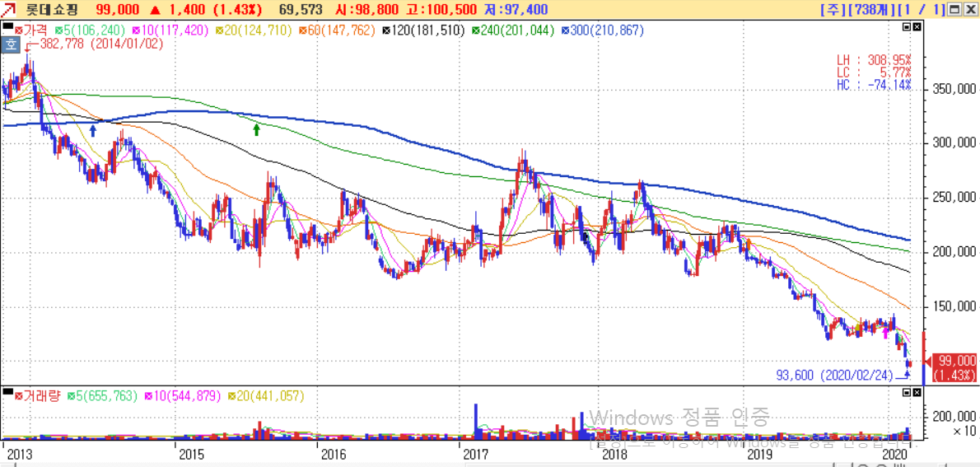Click the 롯데쇼핑 stock name in header
Screen dimensions: 980x467
pos(52,9)
